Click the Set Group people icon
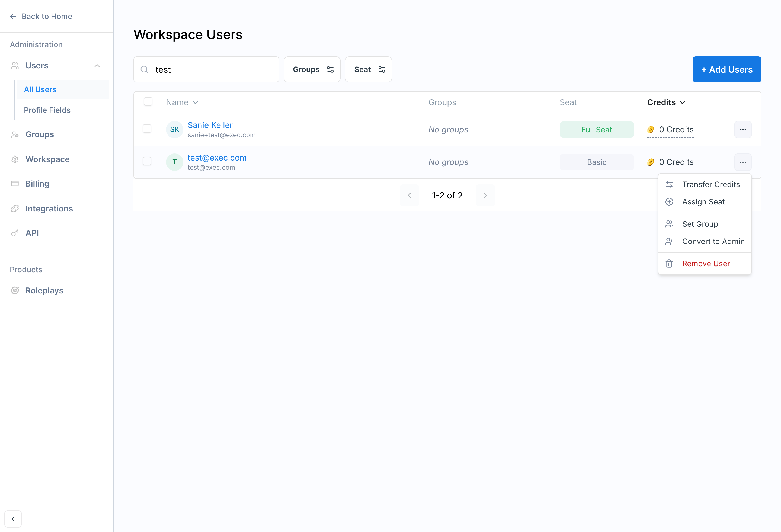781x532 pixels. (x=669, y=224)
